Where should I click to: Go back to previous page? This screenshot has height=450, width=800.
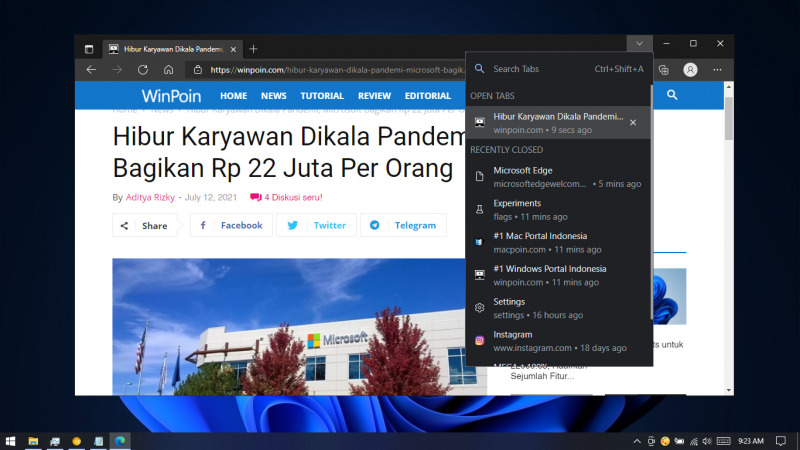pos(91,70)
